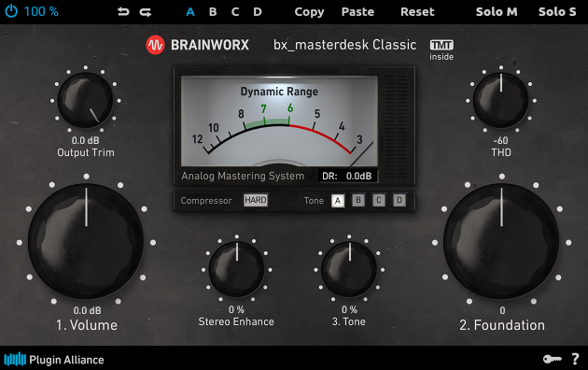Click the Copy button
The height and width of the screenshot is (370, 588).
click(x=309, y=12)
